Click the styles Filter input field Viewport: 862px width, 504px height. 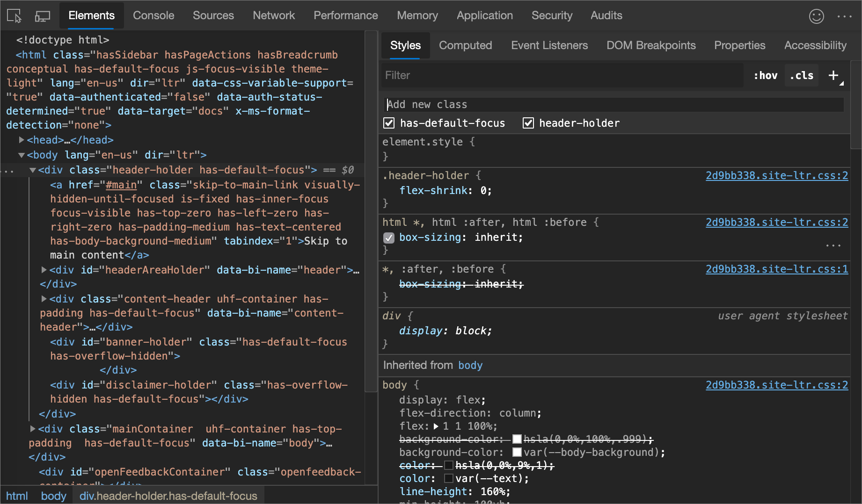[x=562, y=75]
